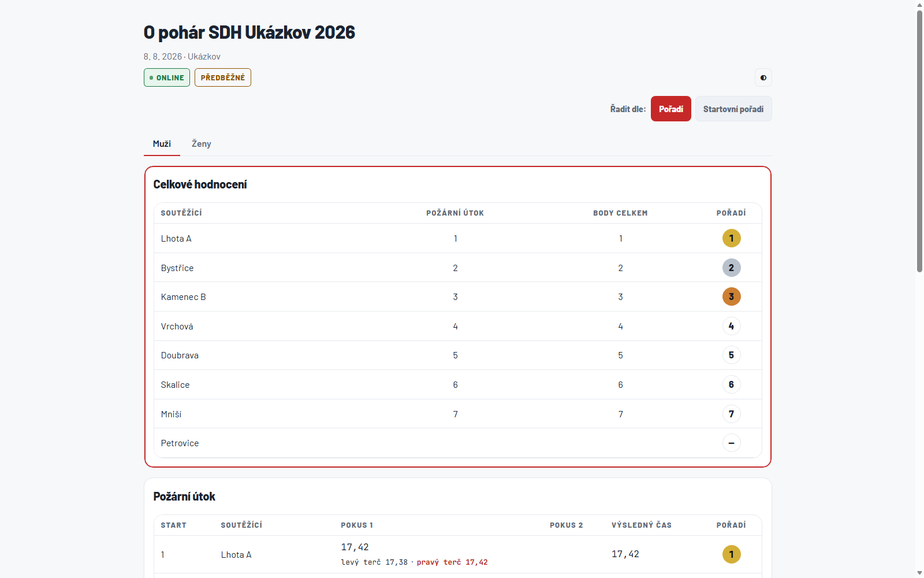The width and height of the screenshot is (924, 578).
Task: Toggle dark mode theme icon
Action: point(763,77)
